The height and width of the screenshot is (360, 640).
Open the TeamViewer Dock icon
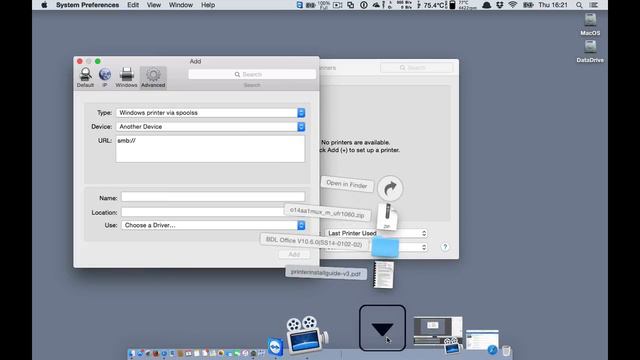click(276, 347)
